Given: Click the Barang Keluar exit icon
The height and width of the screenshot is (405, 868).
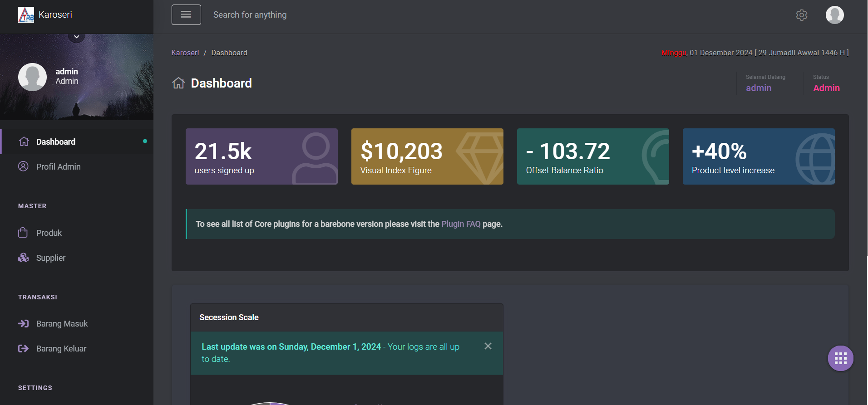Looking at the screenshot, I should click(x=23, y=348).
